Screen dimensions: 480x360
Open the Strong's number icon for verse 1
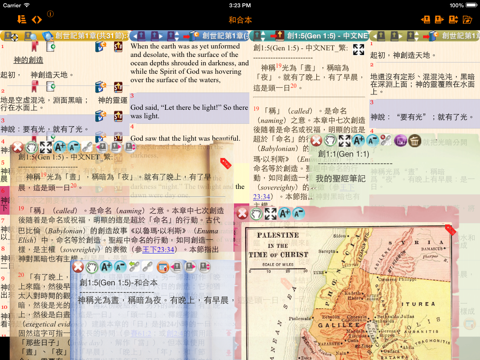[x=118, y=47]
